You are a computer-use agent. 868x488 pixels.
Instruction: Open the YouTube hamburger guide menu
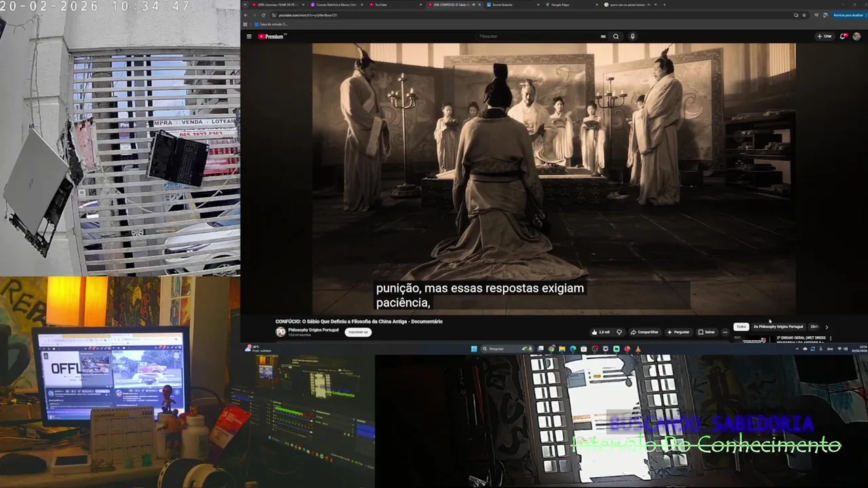(249, 37)
